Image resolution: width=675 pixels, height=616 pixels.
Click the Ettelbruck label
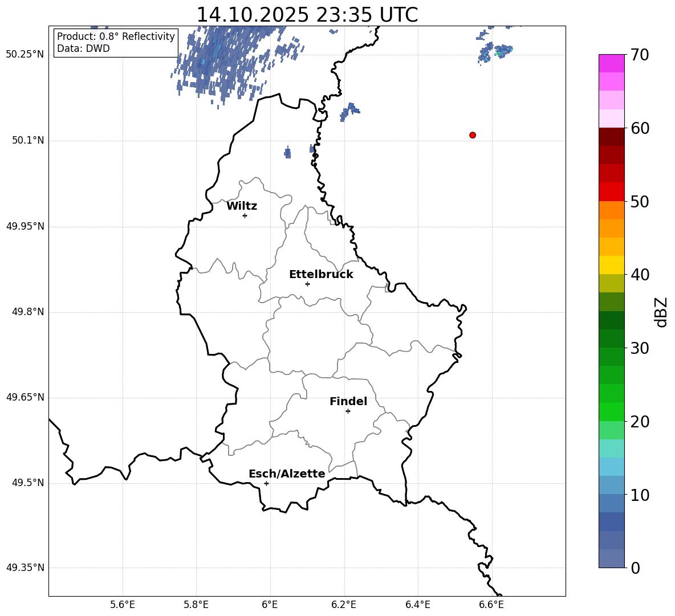(321, 275)
